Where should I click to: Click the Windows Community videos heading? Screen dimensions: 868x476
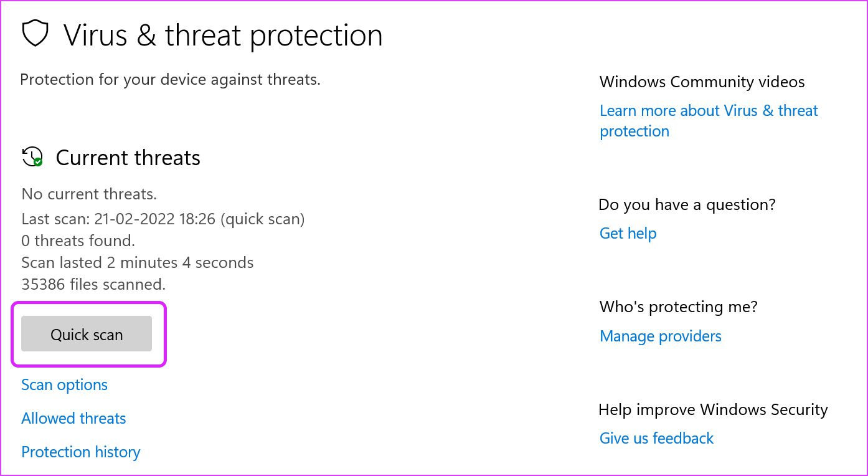coord(702,82)
